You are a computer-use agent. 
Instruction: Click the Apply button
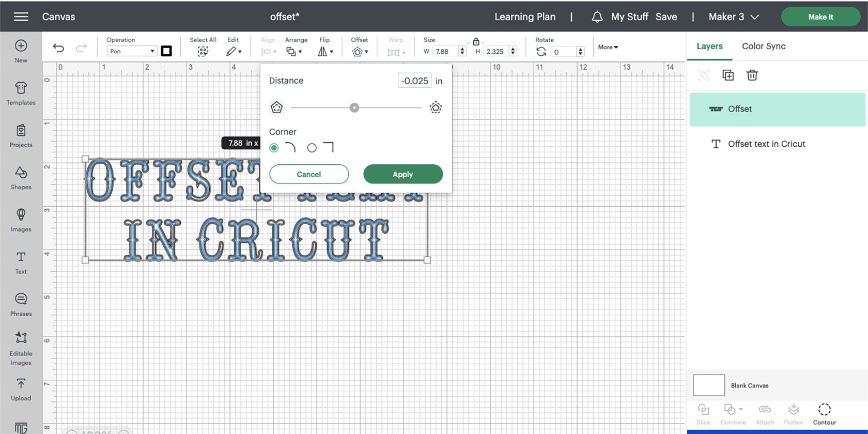402,174
